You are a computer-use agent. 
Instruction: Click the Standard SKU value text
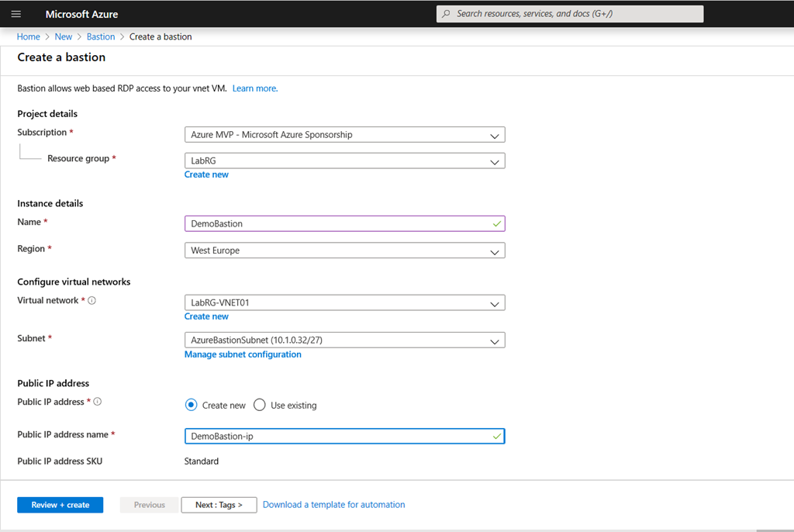(x=202, y=461)
